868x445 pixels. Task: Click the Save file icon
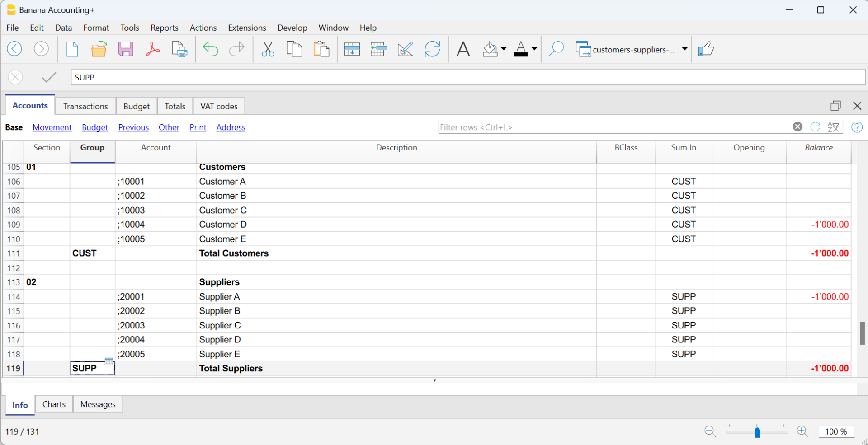126,49
